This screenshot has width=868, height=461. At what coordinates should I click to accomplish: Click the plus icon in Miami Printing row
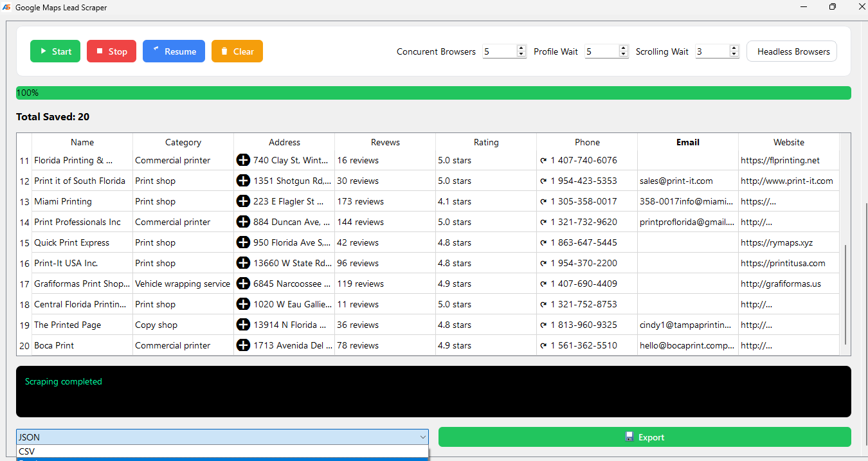pyautogui.click(x=243, y=201)
